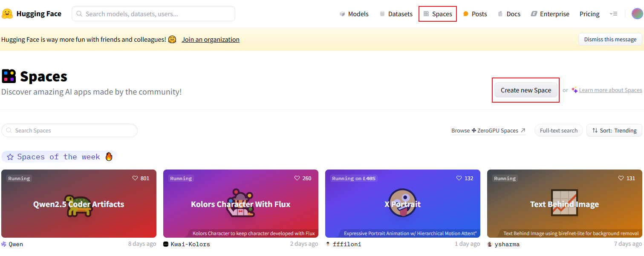This screenshot has width=644, height=256.
Task: Click heart icon on Qwen2.5 Coder Artifacts
Action: tap(135, 178)
